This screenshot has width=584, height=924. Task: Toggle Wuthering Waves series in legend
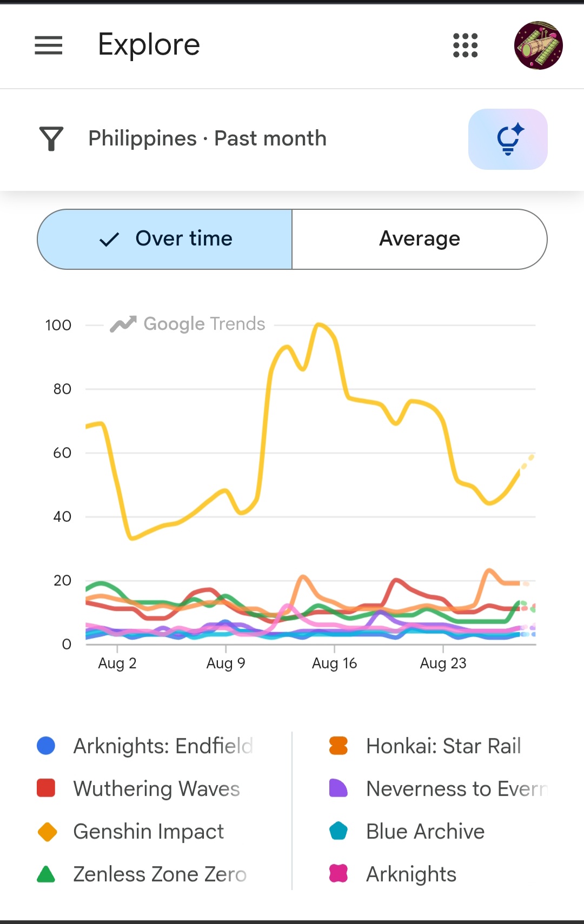pyautogui.click(x=138, y=788)
